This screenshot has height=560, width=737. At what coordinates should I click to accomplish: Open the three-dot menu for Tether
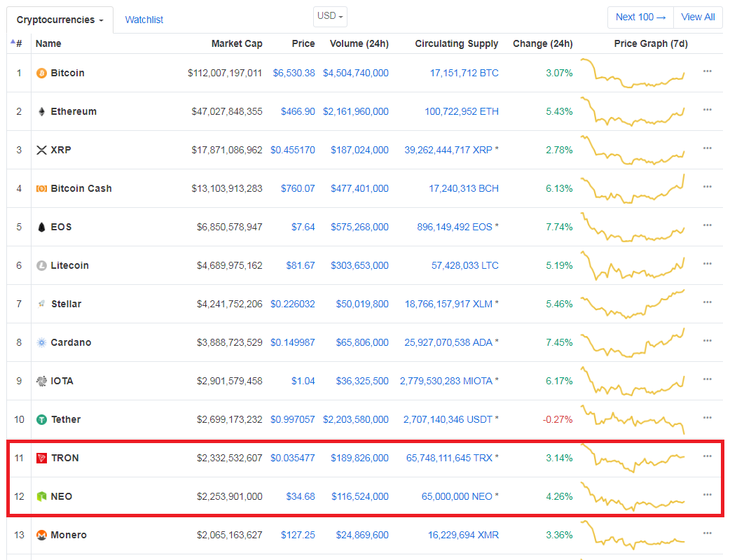click(x=708, y=418)
